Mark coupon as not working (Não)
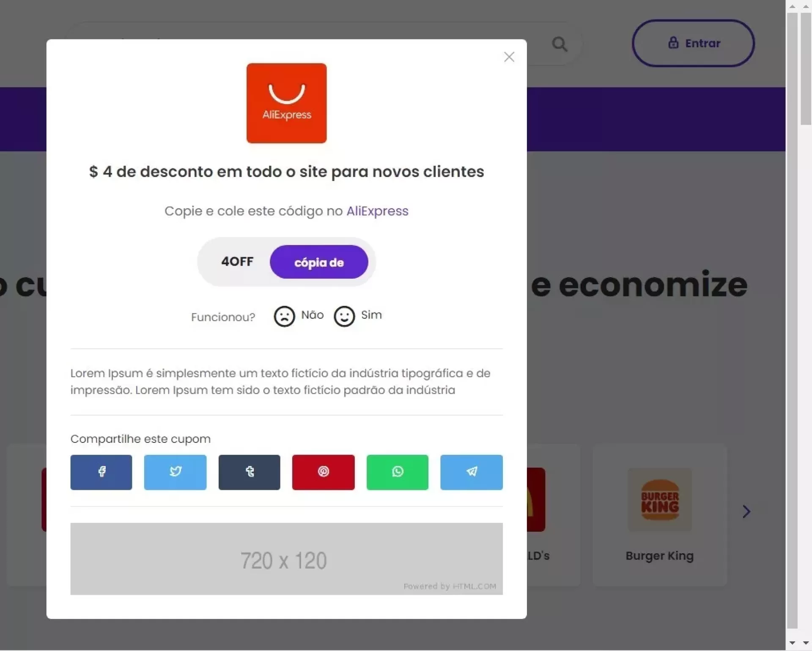812x651 pixels. coord(299,316)
